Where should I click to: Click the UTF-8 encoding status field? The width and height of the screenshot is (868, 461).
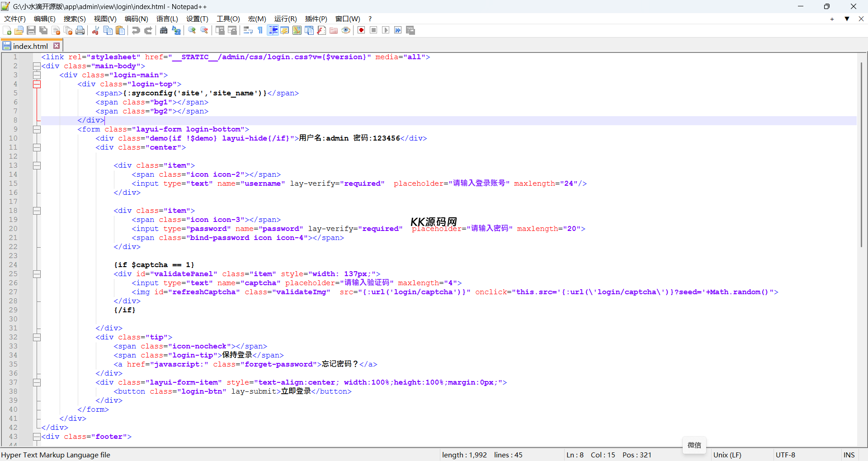pos(785,455)
